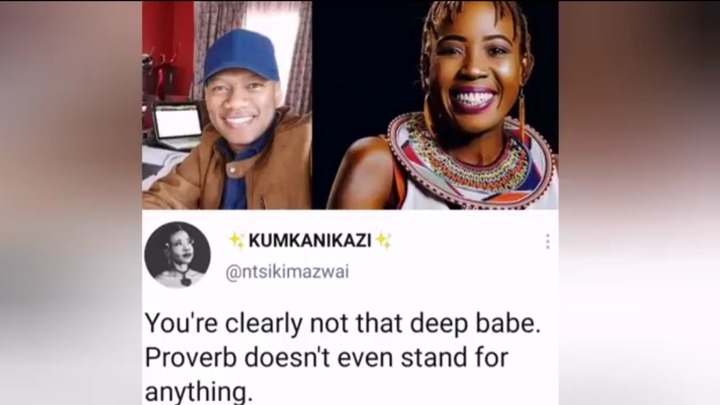This screenshot has height=405, width=720.
Task: Click the blurred background right of the tweet
Action: (639, 202)
